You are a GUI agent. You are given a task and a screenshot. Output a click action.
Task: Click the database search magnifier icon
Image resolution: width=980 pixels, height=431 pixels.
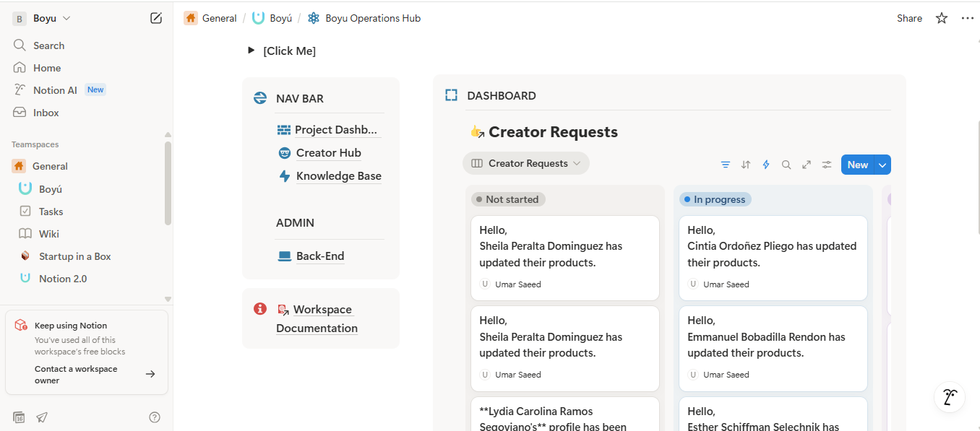point(786,165)
